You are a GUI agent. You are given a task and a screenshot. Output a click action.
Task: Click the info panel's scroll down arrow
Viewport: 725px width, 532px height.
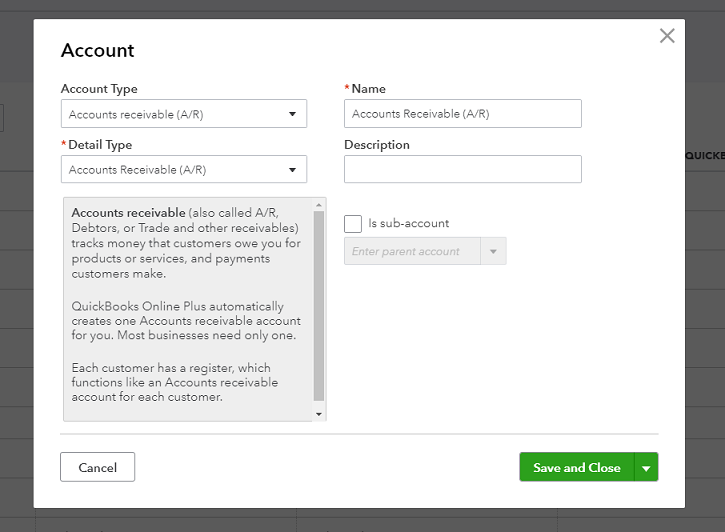pyautogui.click(x=319, y=414)
